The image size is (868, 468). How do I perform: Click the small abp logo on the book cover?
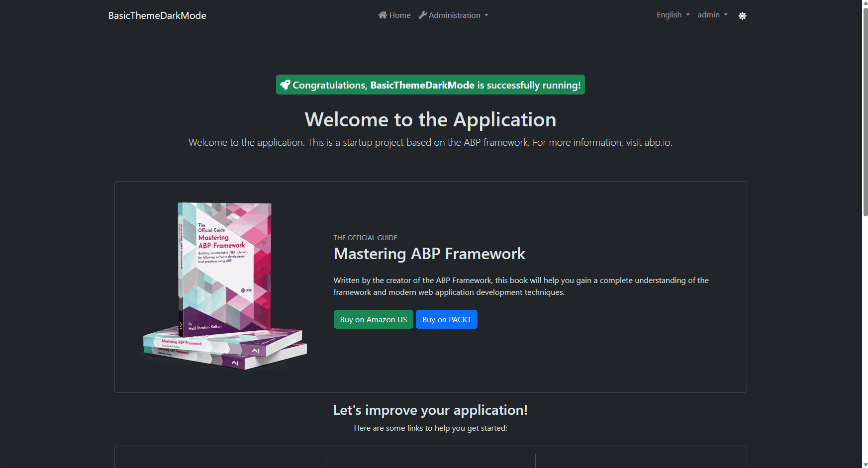coord(247,290)
